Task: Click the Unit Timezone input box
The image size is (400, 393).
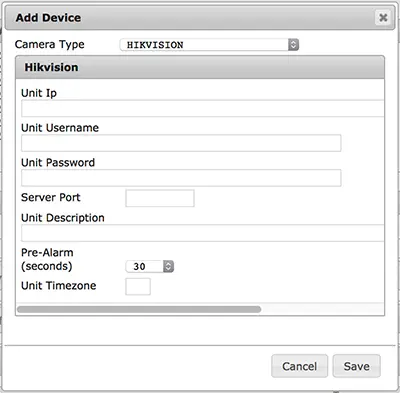Action: (x=138, y=287)
